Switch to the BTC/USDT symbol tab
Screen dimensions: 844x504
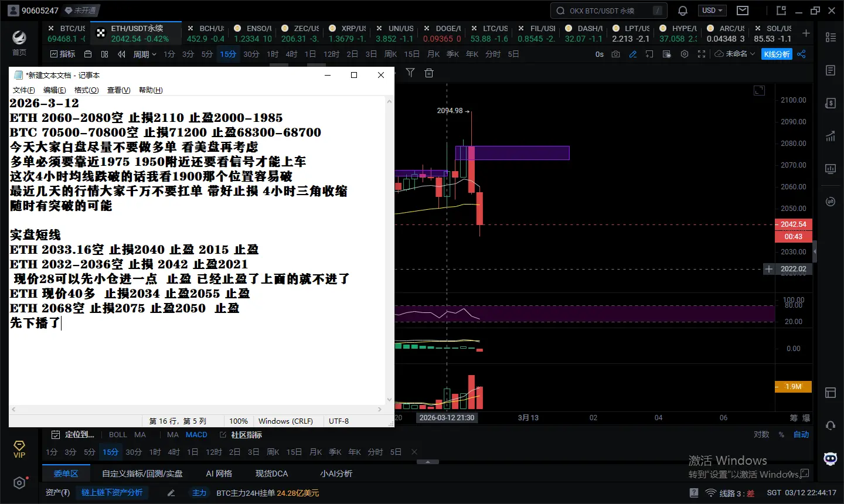pyautogui.click(x=66, y=33)
